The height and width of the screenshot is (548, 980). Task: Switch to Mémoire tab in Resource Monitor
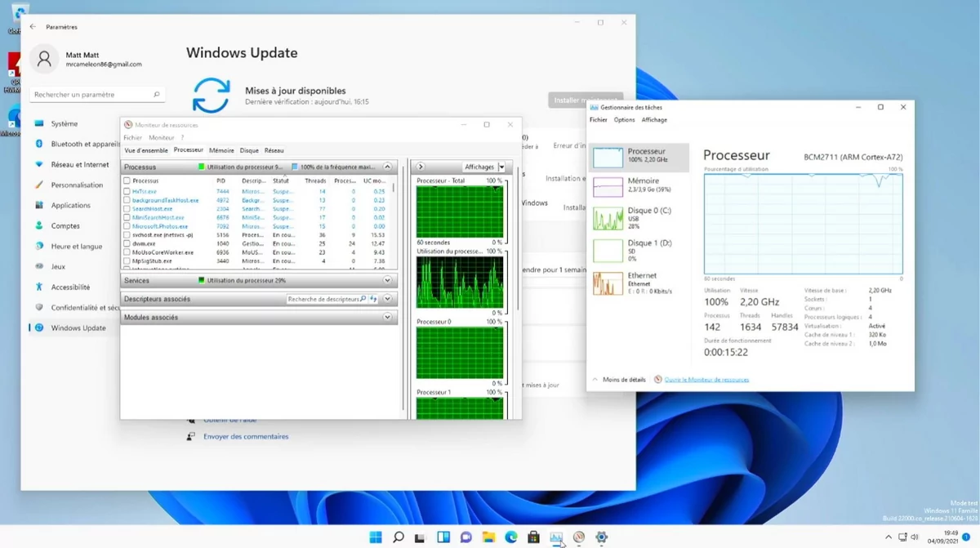[221, 150]
